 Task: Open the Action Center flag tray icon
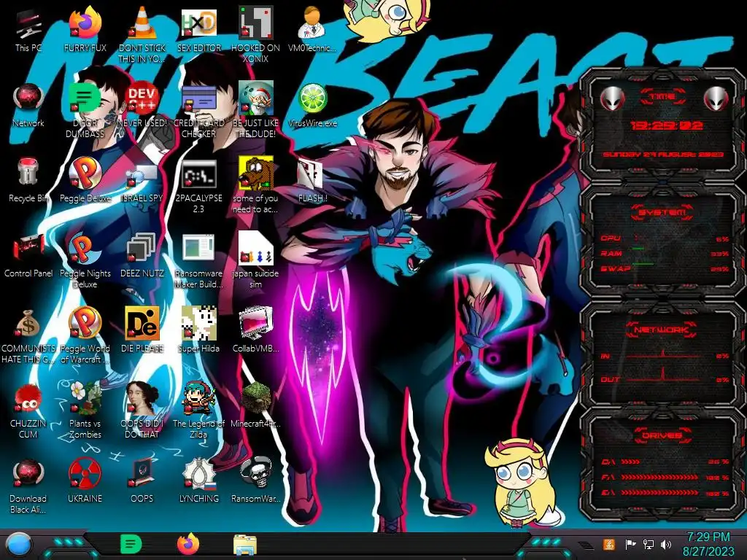(x=630, y=544)
